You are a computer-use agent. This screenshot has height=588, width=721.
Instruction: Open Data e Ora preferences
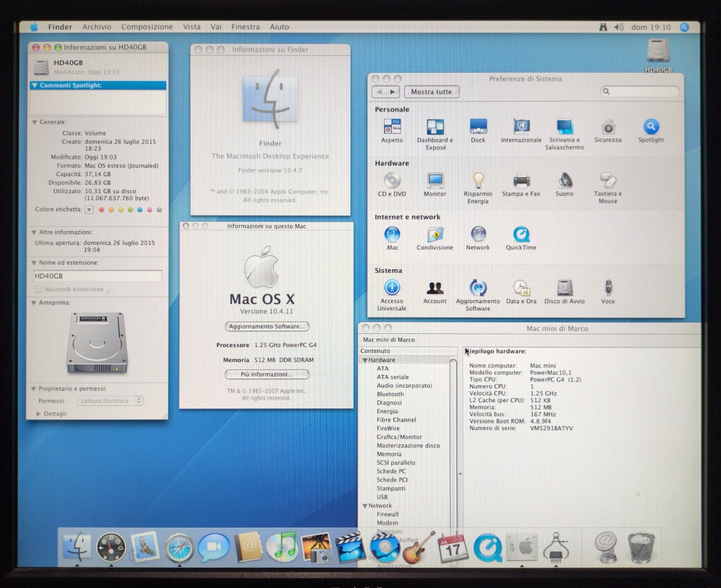pos(521,292)
